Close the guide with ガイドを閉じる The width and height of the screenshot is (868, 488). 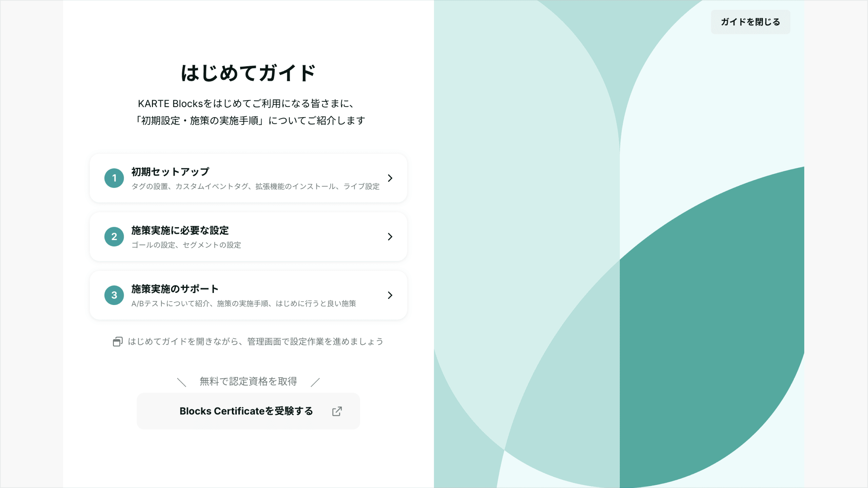tap(750, 22)
